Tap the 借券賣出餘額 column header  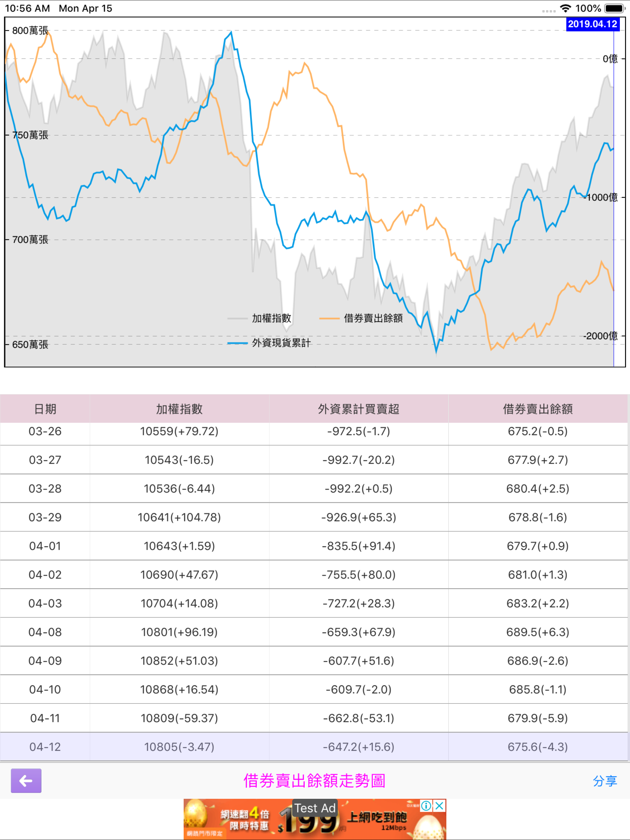[538, 409]
